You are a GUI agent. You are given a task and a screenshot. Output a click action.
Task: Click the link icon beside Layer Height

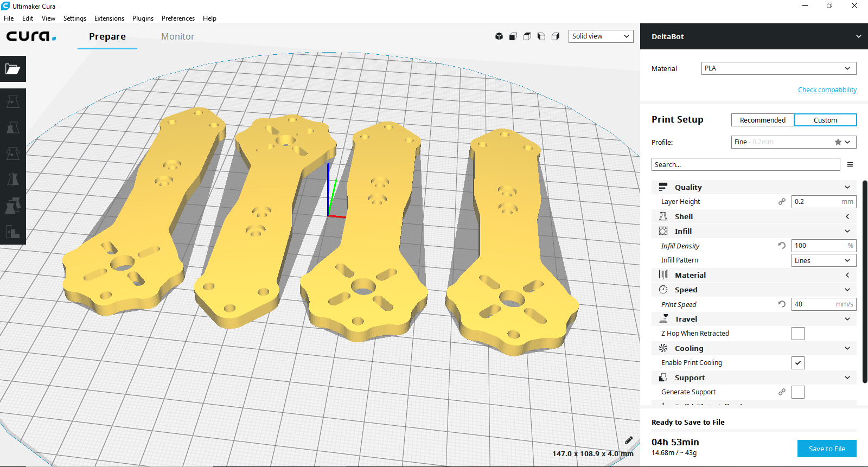pos(782,201)
